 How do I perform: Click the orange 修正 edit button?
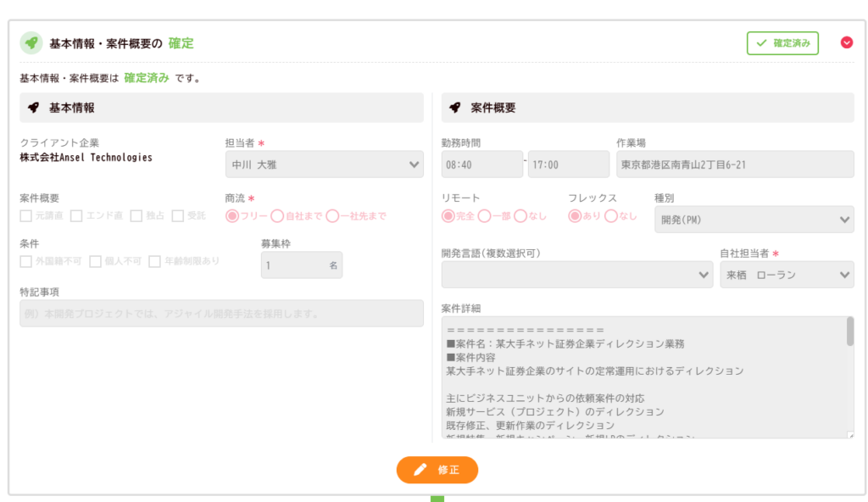click(x=437, y=470)
